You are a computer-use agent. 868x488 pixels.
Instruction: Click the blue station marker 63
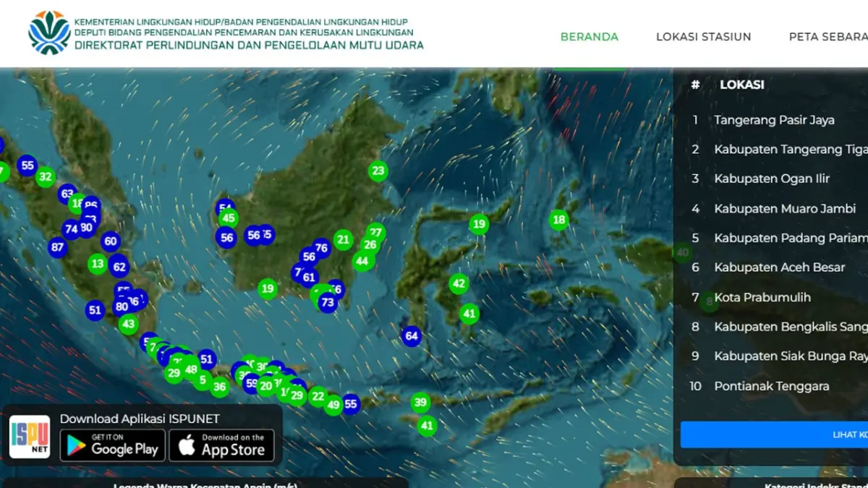click(67, 194)
